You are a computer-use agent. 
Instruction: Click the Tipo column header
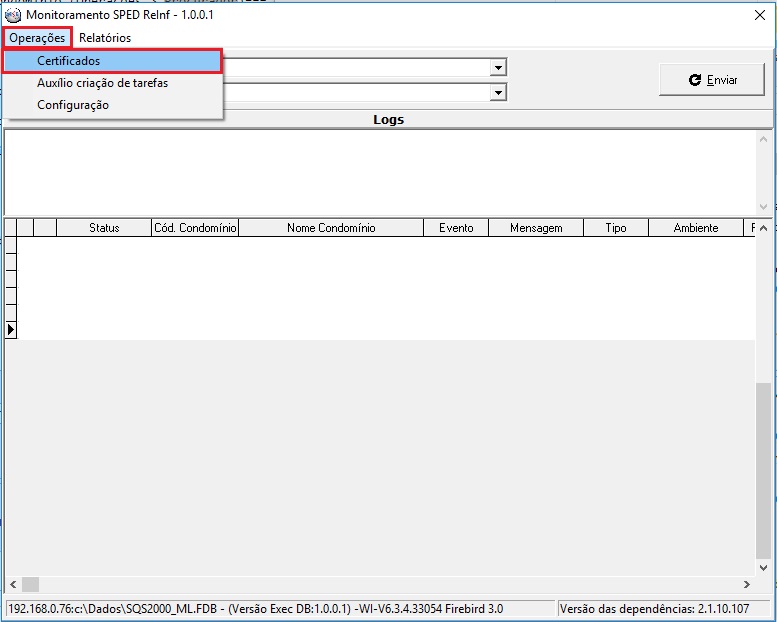tap(616, 228)
